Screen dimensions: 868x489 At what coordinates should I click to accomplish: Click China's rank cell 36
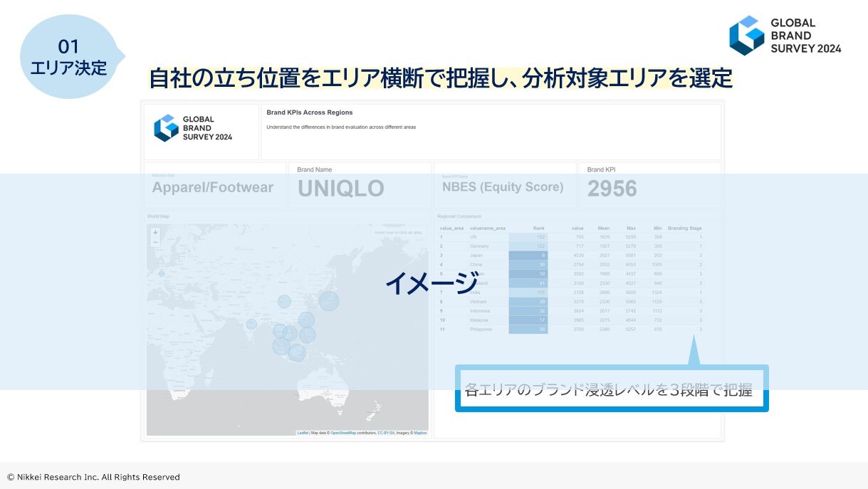(x=528, y=265)
